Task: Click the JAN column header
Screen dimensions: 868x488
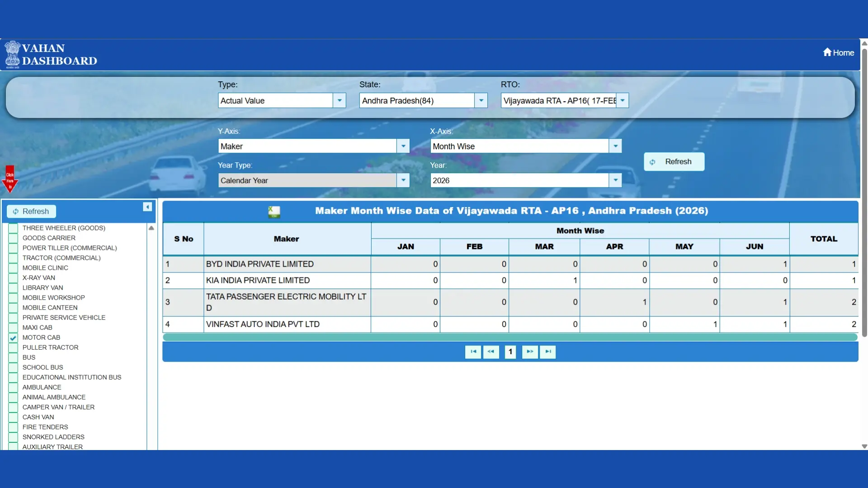Action: (406, 247)
